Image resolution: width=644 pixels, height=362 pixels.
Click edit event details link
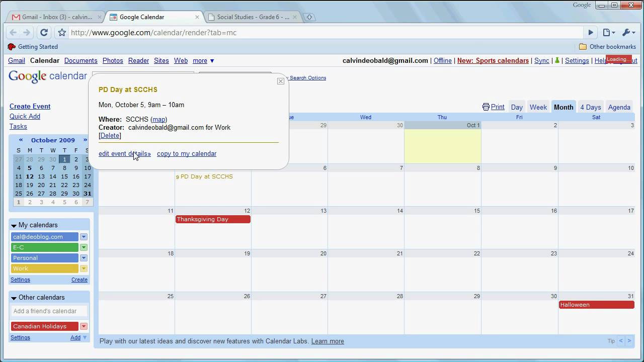click(x=125, y=154)
